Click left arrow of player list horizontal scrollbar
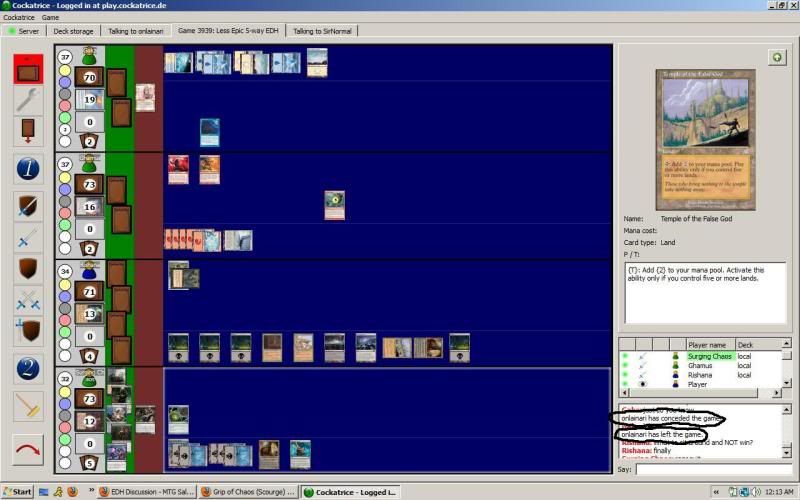800x500 pixels. (x=624, y=393)
